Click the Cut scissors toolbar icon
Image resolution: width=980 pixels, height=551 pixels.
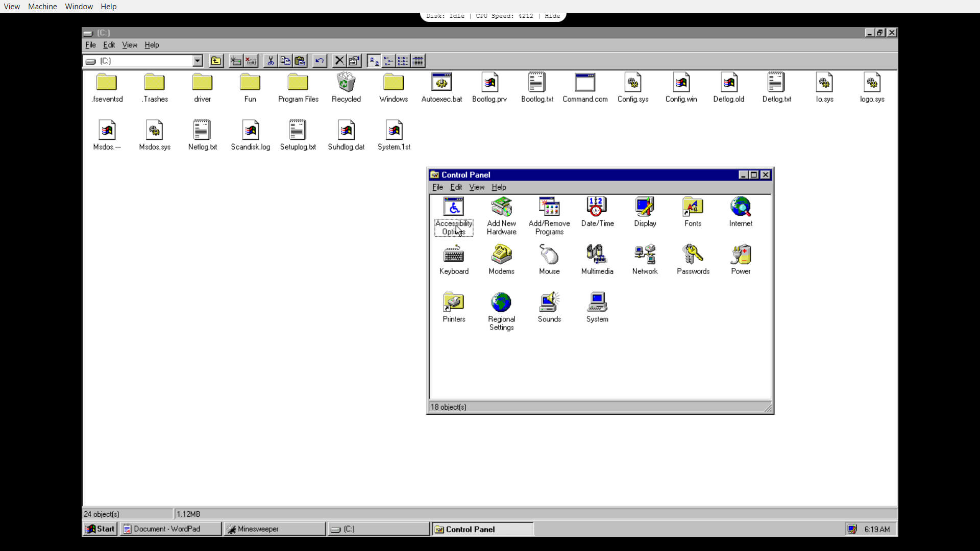(271, 61)
